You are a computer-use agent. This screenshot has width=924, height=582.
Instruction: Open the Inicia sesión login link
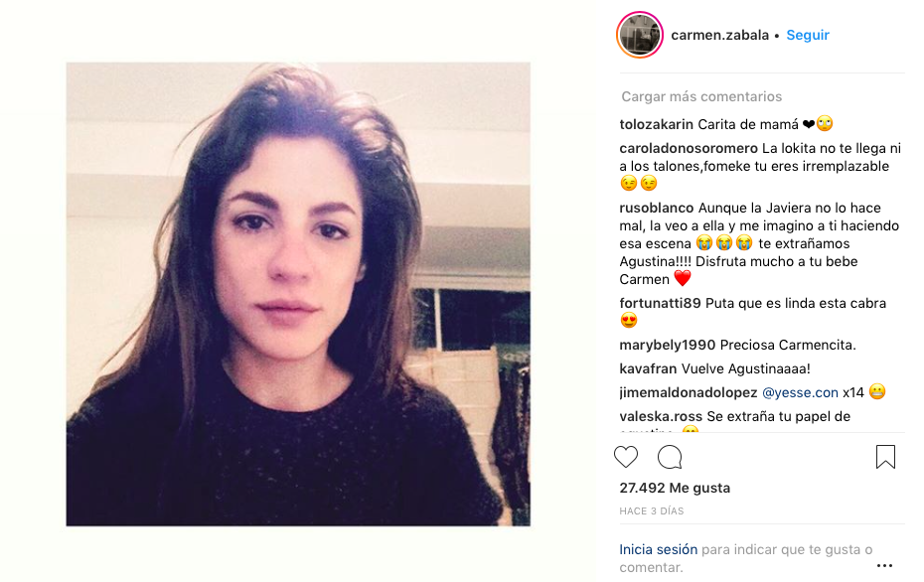[659, 549]
